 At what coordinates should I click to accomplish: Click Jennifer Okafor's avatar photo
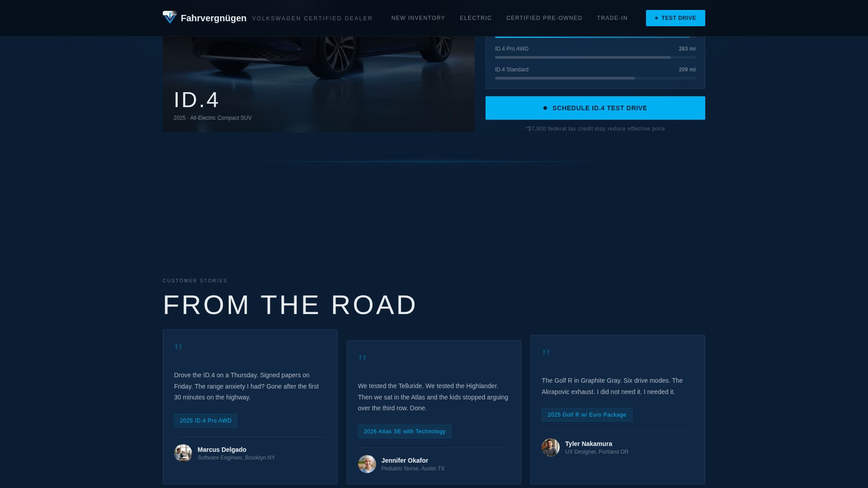(x=367, y=464)
